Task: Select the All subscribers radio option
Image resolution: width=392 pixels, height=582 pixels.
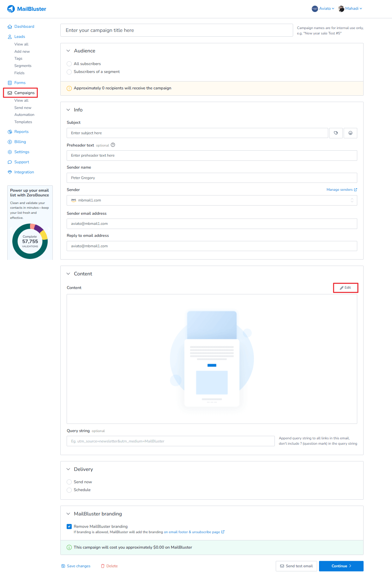Action: coord(69,64)
